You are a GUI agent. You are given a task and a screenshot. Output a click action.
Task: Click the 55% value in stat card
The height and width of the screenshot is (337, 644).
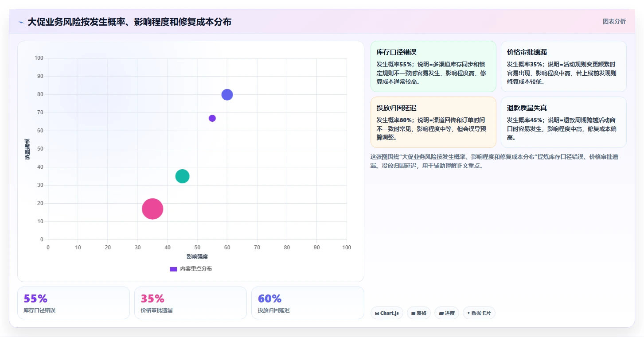35,298
